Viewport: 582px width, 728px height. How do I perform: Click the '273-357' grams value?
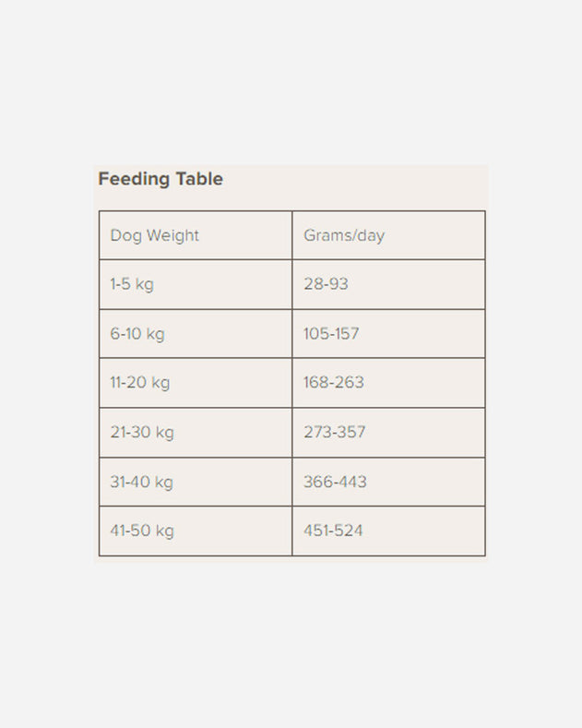pos(335,433)
